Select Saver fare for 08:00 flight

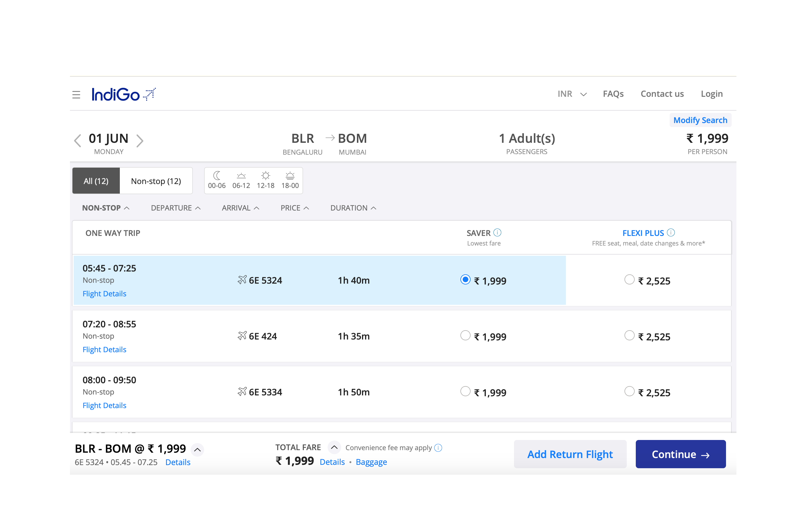coord(465,391)
